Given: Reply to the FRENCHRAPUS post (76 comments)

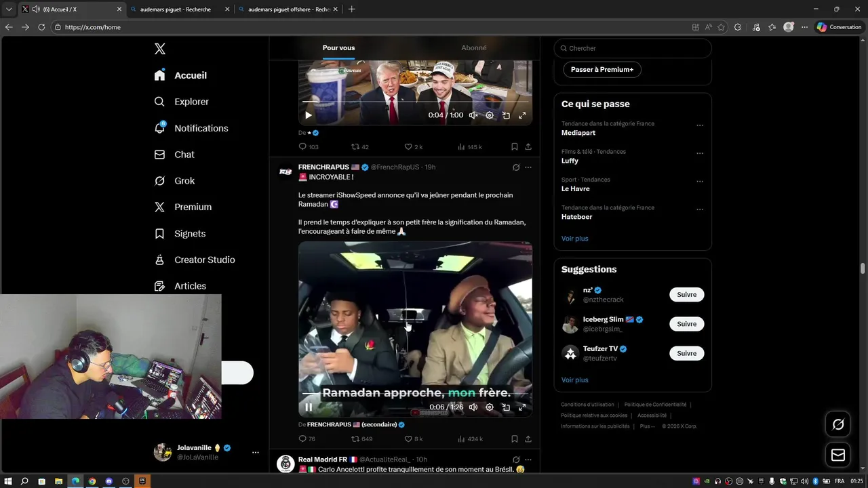Looking at the screenshot, I should (x=307, y=439).
